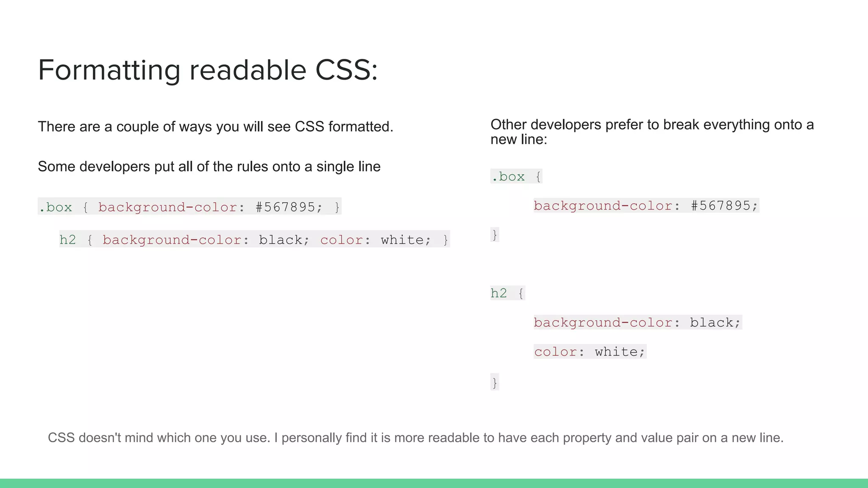This screenshot has height=488, width=868.
Task: Click the .box selector in the single-line rule
Action: click(56, 207)
